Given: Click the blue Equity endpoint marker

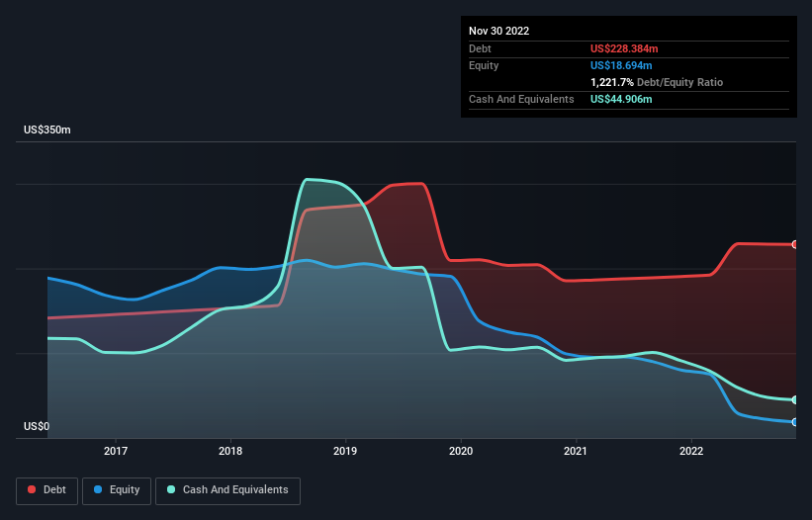Looking at the screenshot, I should (795, 422).
